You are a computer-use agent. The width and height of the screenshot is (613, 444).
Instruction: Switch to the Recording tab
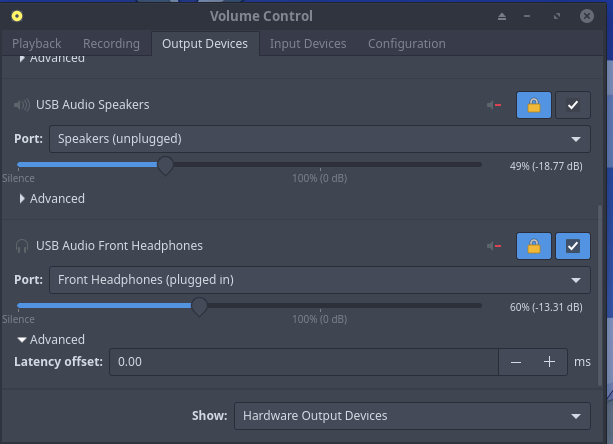pyautogui.click(x=111, y=44)
